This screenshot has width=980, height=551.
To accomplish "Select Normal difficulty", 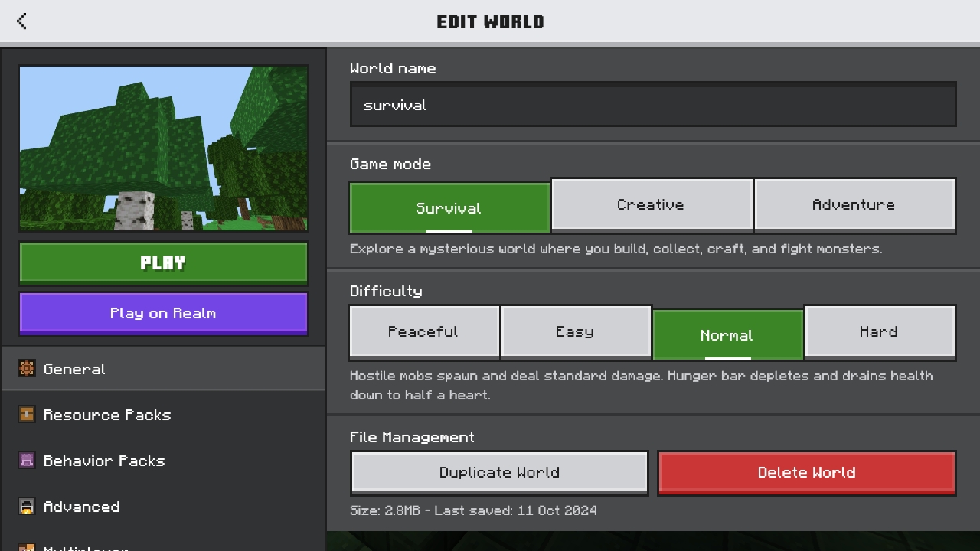I will point(727,334).
